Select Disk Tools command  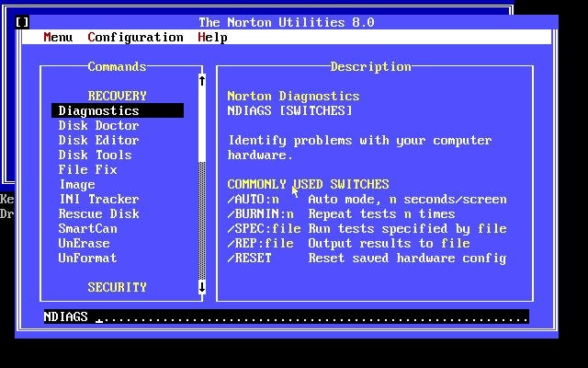click(95, 155)
